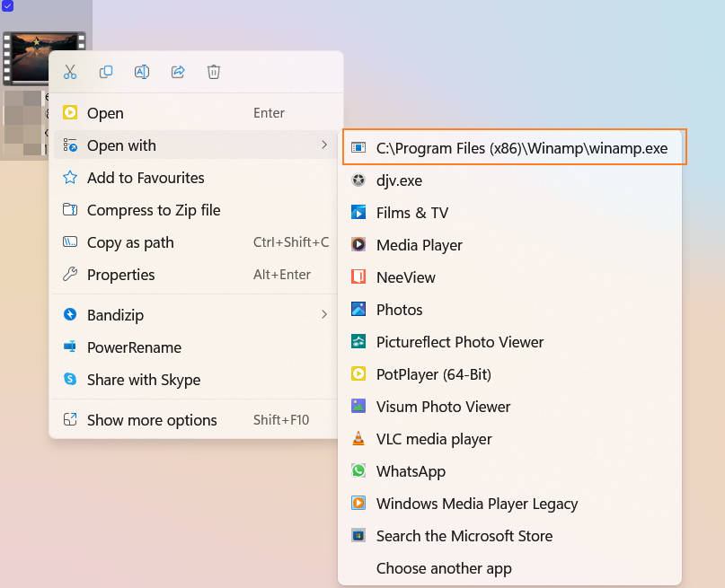
Task: Click the WhatsApp logo icon
Action: click(358, 470)
